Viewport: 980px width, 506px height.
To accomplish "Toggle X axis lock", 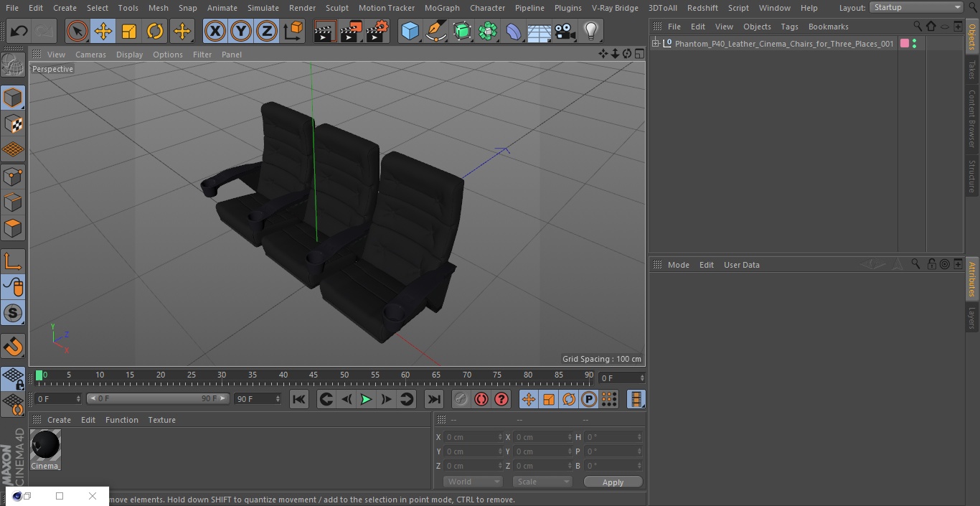I will pos(215,31).
